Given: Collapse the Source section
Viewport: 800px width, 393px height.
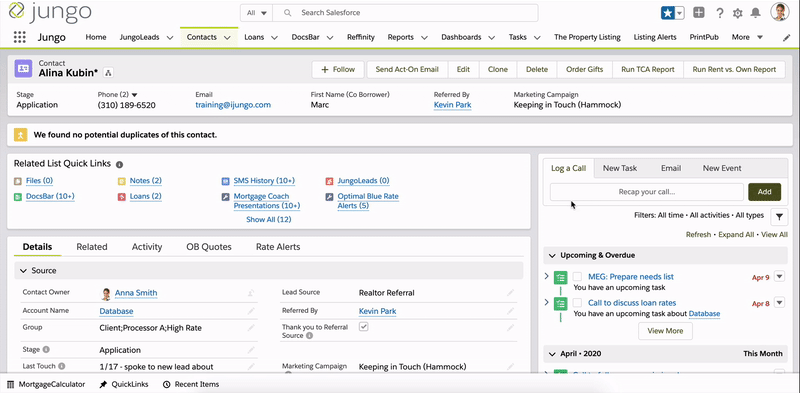Looking at the screenshot, I should (x=23, y=271).
